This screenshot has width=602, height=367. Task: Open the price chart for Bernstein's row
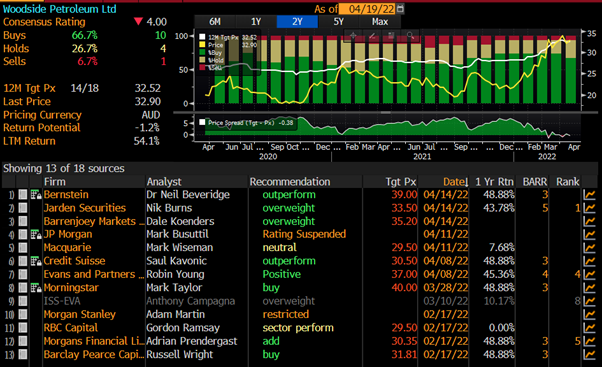coord(589,195)
